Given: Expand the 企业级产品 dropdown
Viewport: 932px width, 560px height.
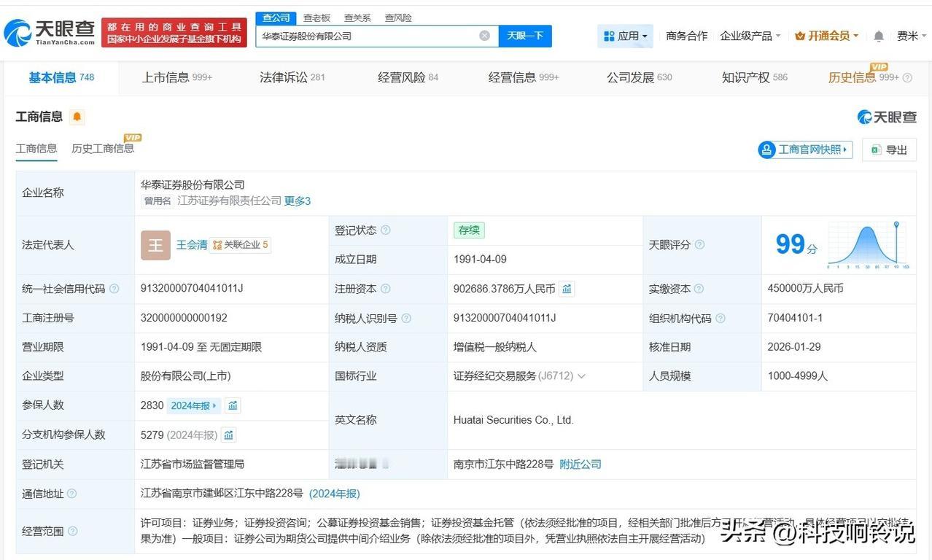Looking at the screenshot, I should point(750,36).
